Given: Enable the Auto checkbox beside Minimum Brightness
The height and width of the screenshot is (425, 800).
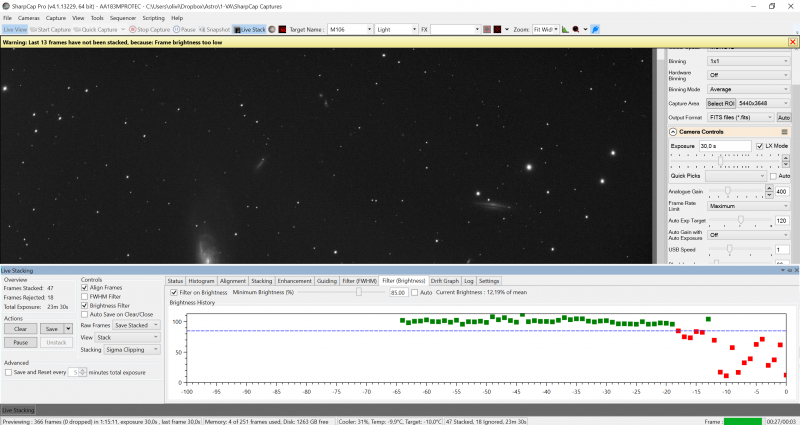Looking at the screenshot, I should [x=415, y=292].
